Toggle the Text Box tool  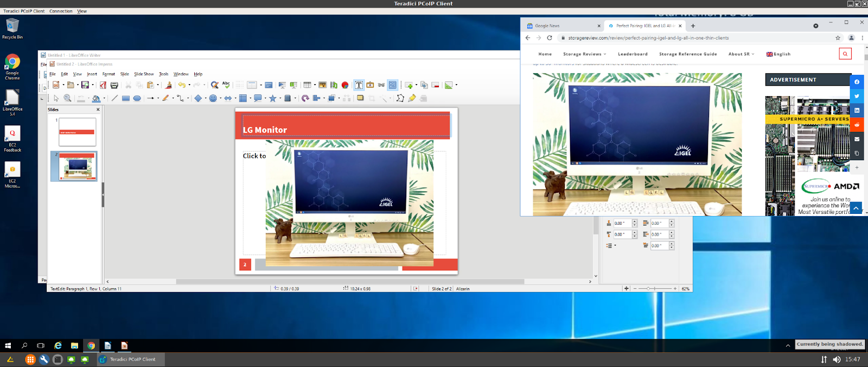coord(359,85)
